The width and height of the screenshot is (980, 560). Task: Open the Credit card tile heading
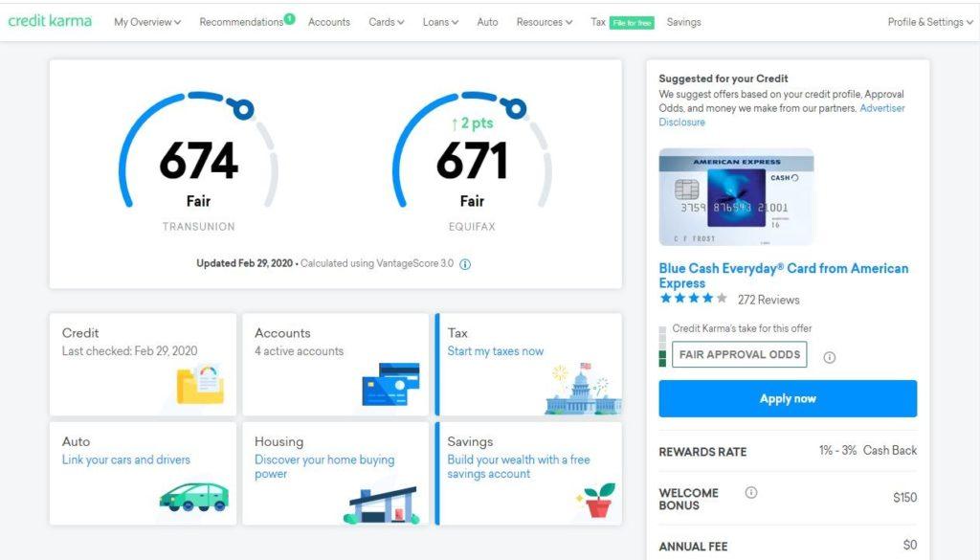coord(80,333)
